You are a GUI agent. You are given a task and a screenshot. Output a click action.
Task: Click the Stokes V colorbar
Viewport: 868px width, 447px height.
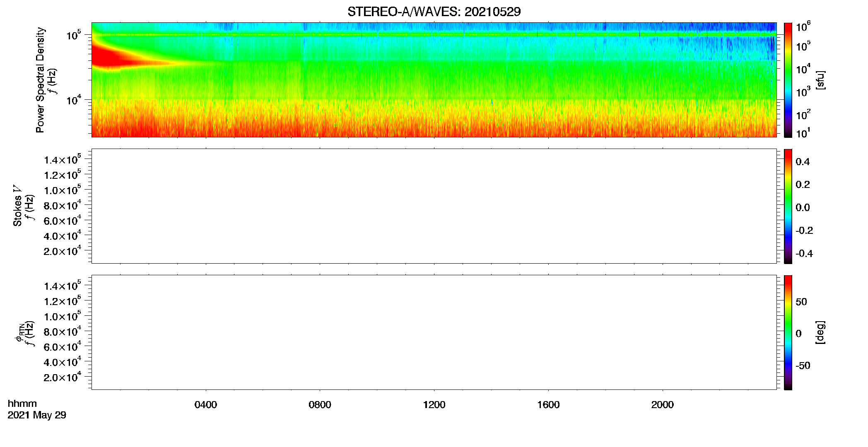(788, 206)
